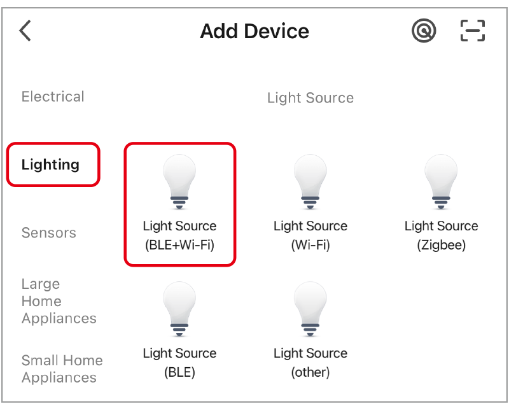
Task: Open the auto-discovery scan icon
Action: click(424, 30)
